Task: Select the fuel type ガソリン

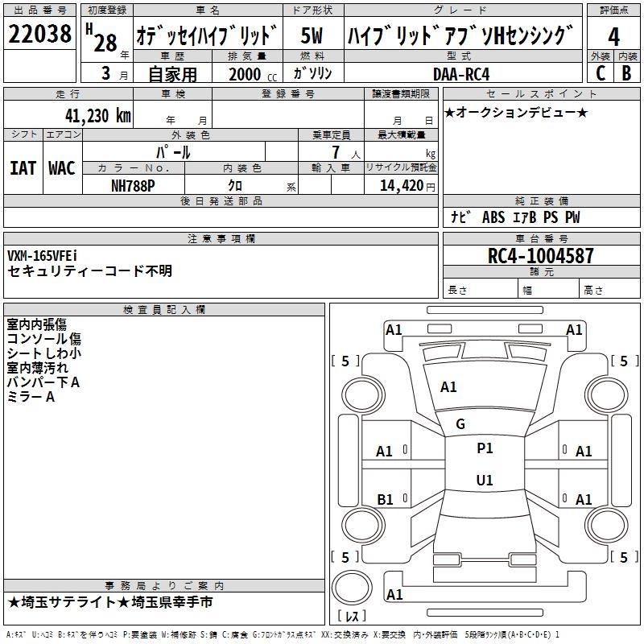Action: 312,73
